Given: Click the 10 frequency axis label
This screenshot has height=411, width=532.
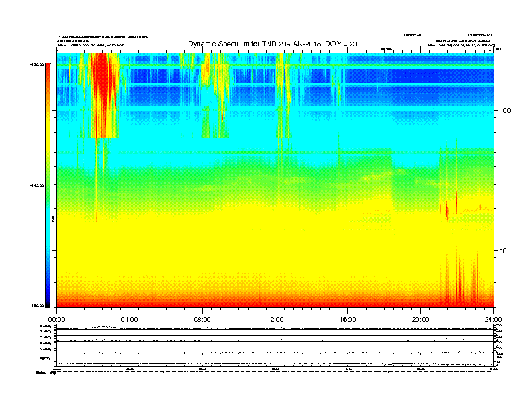Looking at the screenshot, I should 504,251.
